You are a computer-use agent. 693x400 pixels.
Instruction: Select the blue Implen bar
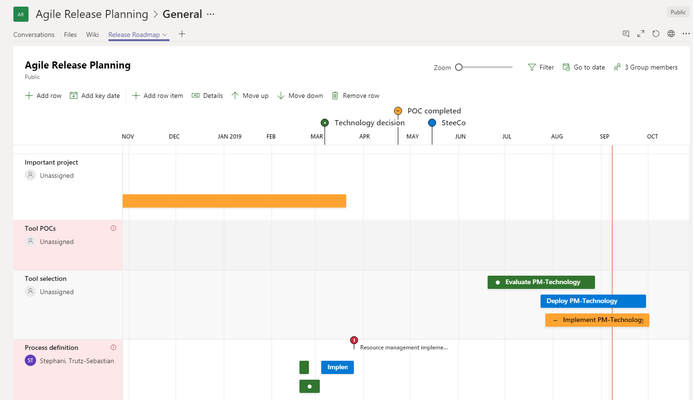pyautogui.click(x=337, y=367)
